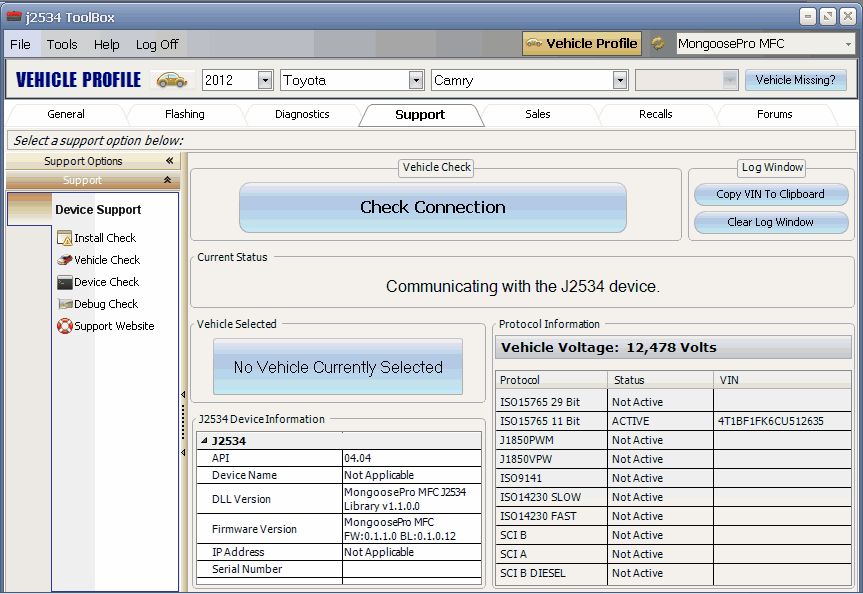Select the J1850PWM protocol row

(673, 440)
